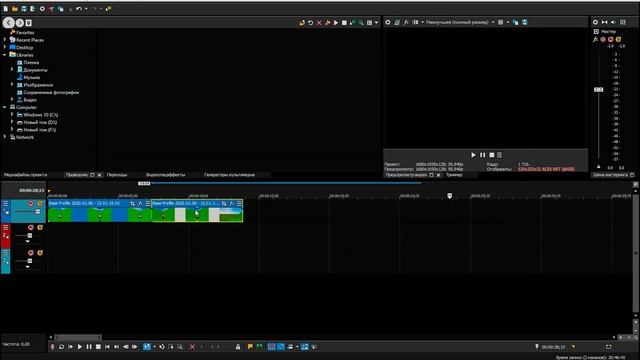Open the Master Bus FX button
The image size is (640, 360).
pos(596,40)
